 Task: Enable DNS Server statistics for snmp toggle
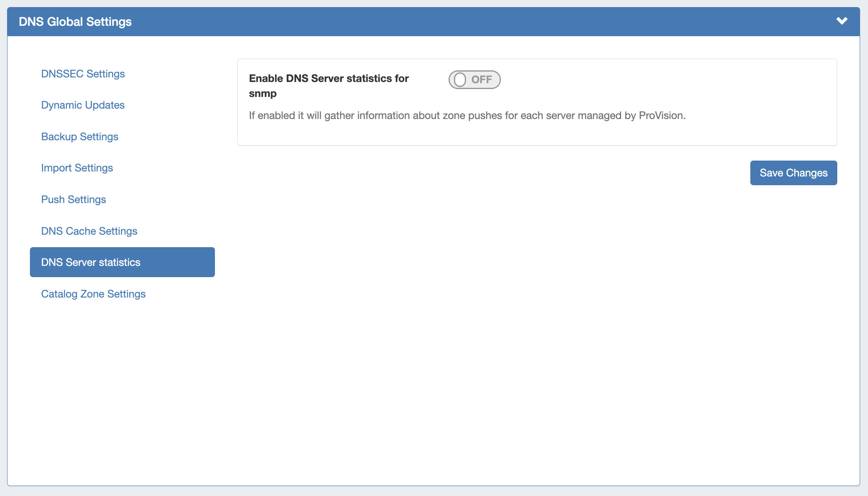[x=474, y=79]
